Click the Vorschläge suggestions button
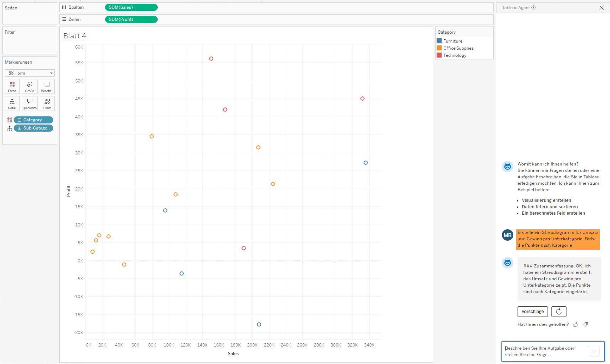The width and height of the screenshot is (610, 364). click(x=532, y=311)
